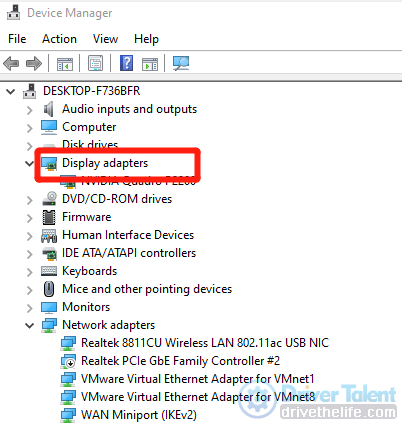
Task: Collapse the Network adapters category
Action: pyautogui.click(x=30, y=326)
